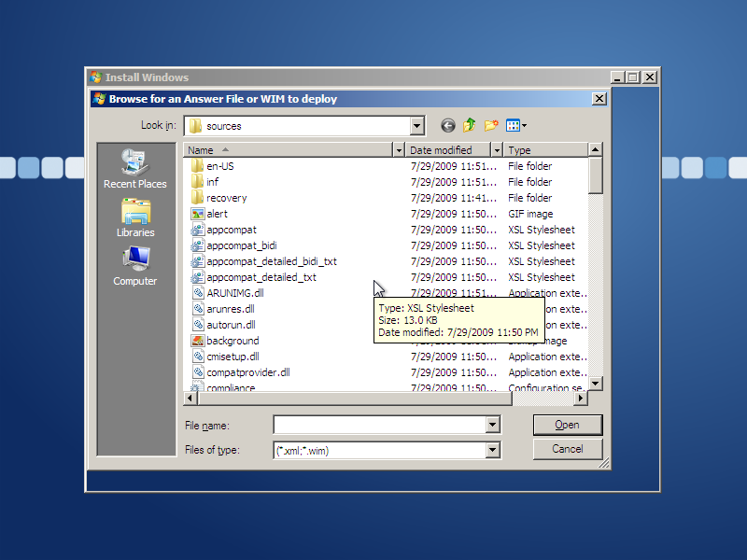Click the appcompat_detailed_bidi_txt file icon
The image size is (747, 560).
197,261
